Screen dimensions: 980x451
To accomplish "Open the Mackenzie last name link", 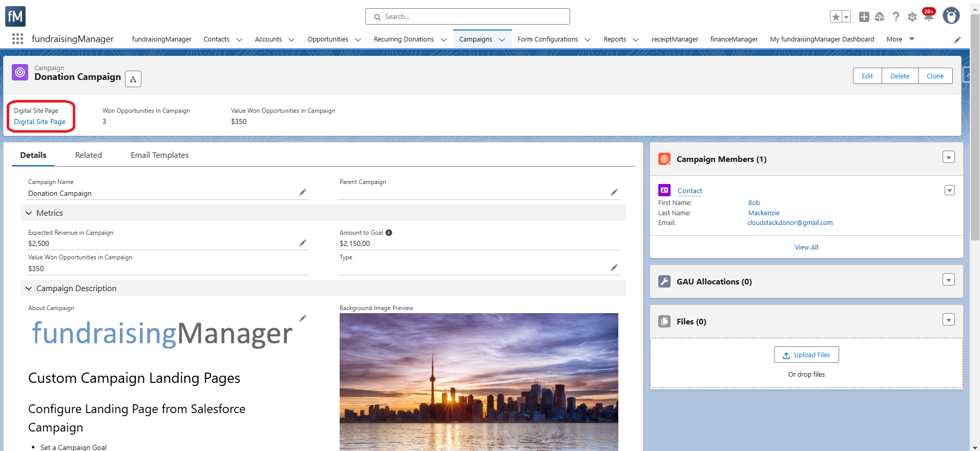I will coord(763,213).
